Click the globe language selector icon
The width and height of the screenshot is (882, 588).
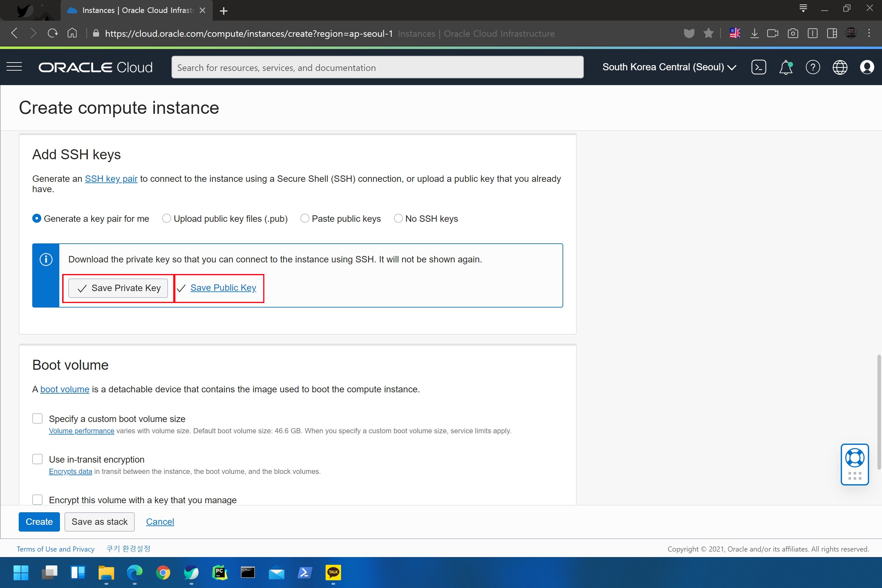click(840, 67)
